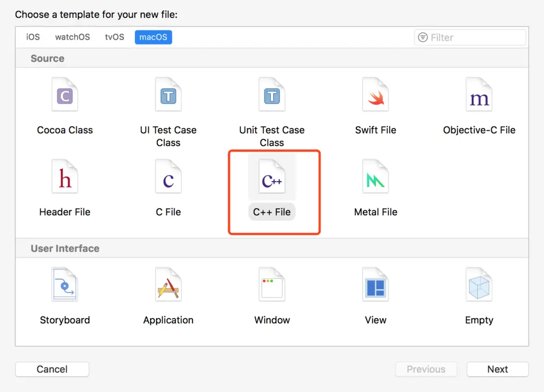Open the watchOS platform tab
The width and height of the screenshot is (544, 392).
coord(72,37)
